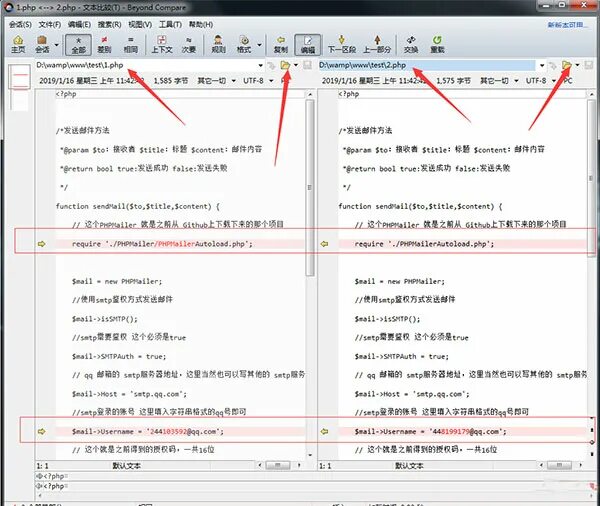Click the right pane horizontal scrollbar thumb
600x506 pixels.
[559, 465]
